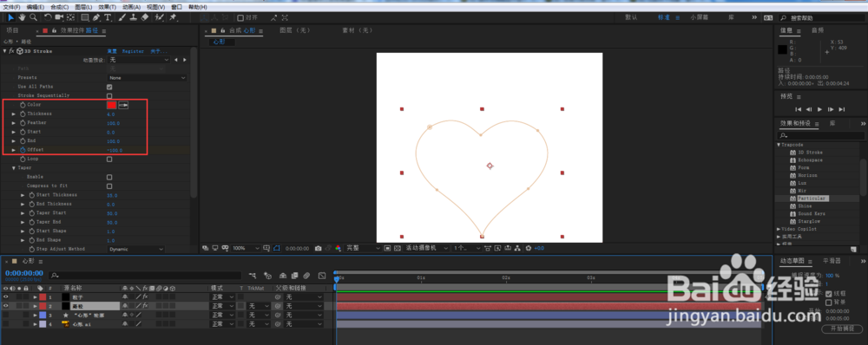Open the show channel RGB icon menu

[338, 248]
